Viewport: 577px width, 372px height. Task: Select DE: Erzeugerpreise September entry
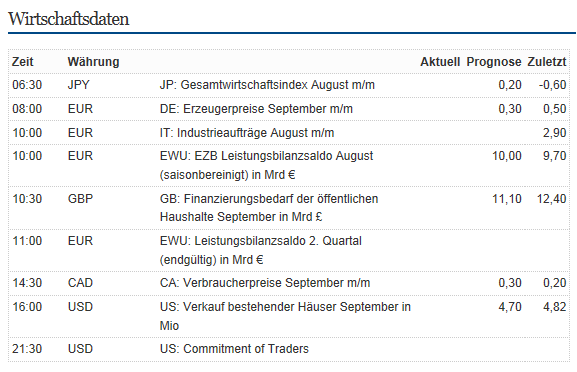tap(256, 109)
